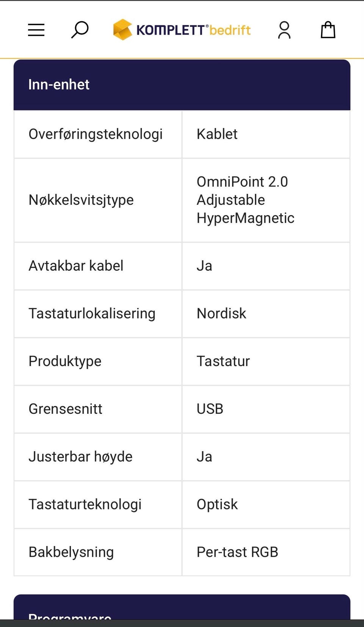364x627 pixels.
Task: Collapse the Inn-enhet section header
Action: click(x=182, y=85)
